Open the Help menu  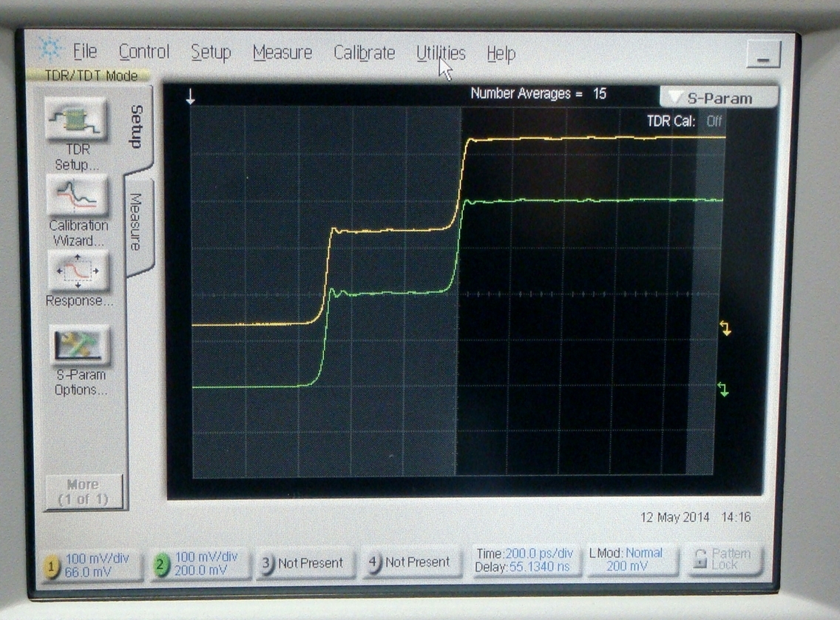coord(501,53)
